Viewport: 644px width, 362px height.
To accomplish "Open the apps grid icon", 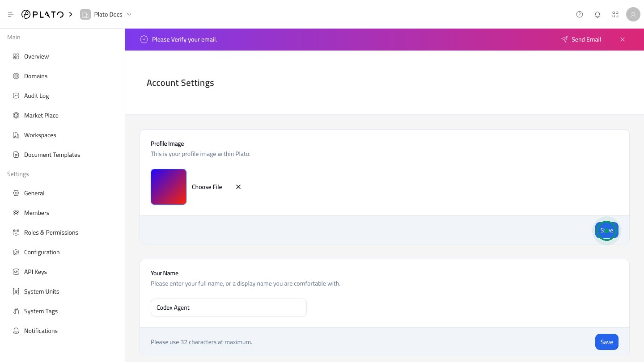I will [615, 14].
